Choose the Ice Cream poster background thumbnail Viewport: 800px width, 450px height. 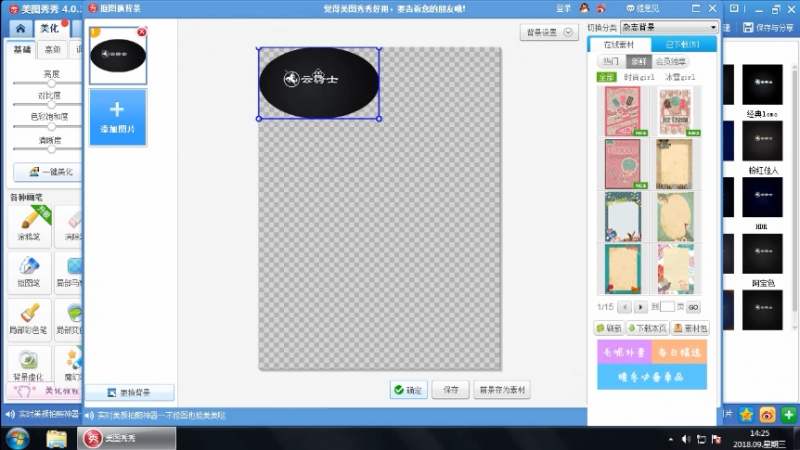[675, 111]
